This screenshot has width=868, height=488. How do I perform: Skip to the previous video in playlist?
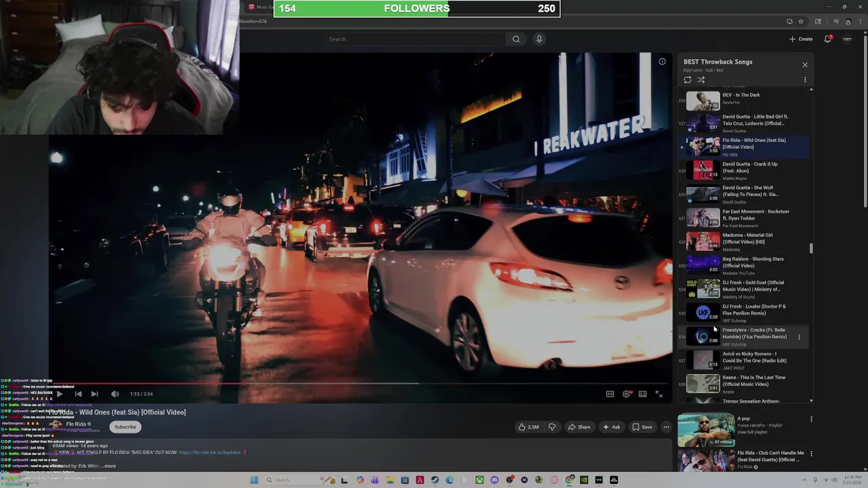tap(78, 394)
